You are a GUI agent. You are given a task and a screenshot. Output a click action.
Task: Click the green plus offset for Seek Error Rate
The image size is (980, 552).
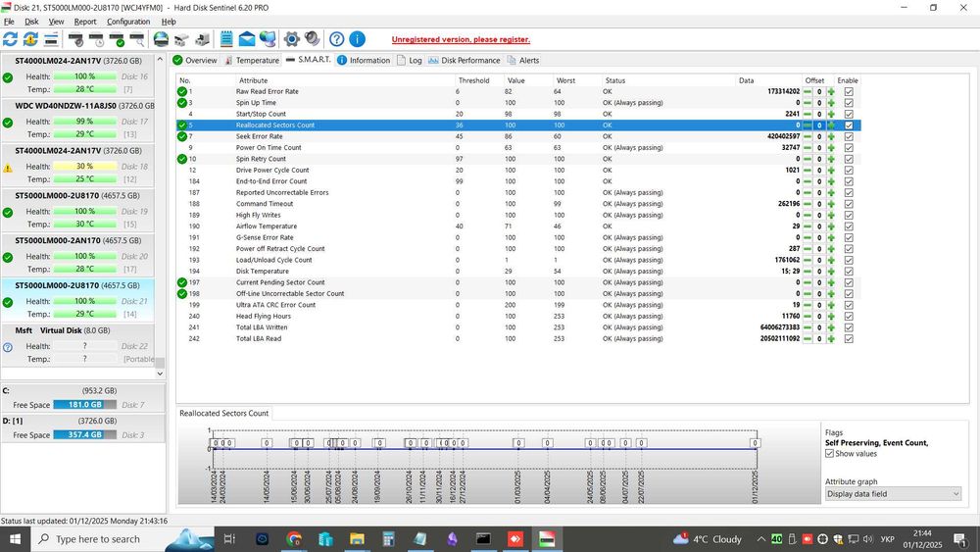[x=831, y=136]
